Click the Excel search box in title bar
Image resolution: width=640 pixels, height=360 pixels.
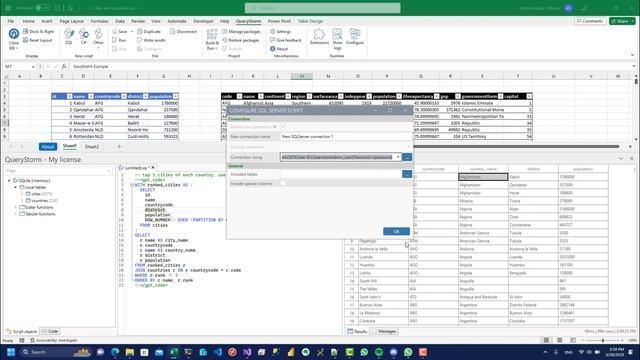322,8
